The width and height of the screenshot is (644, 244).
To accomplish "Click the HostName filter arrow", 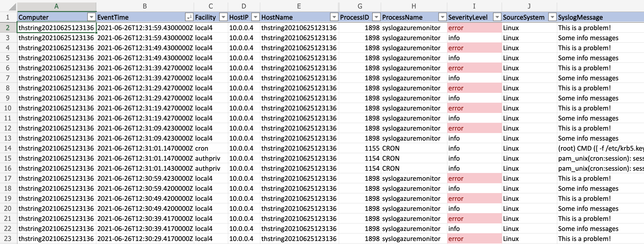I will coord(334,17).
